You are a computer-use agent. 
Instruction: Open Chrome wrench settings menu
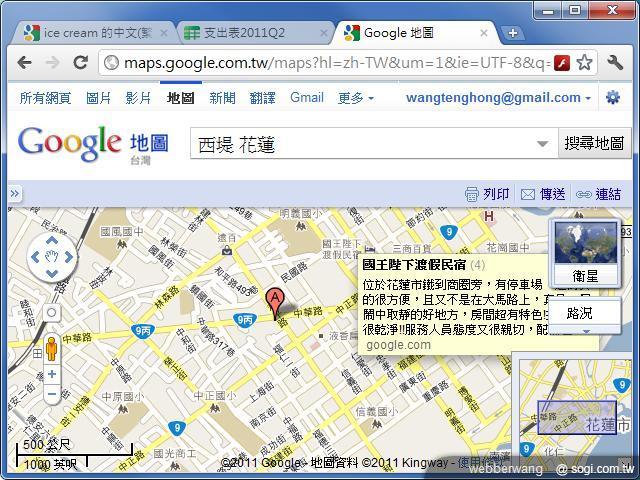(x=615, y=62)
